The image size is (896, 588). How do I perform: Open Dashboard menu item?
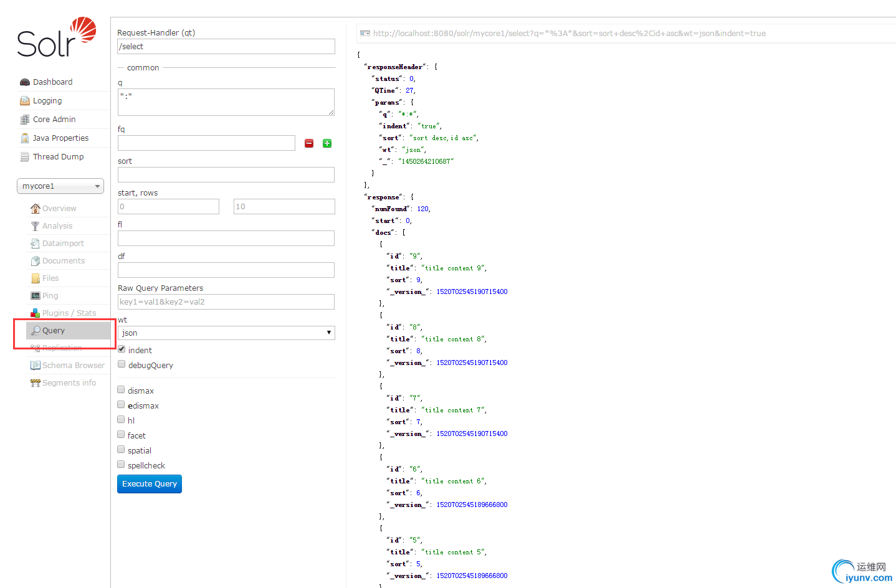click(52, 82)
